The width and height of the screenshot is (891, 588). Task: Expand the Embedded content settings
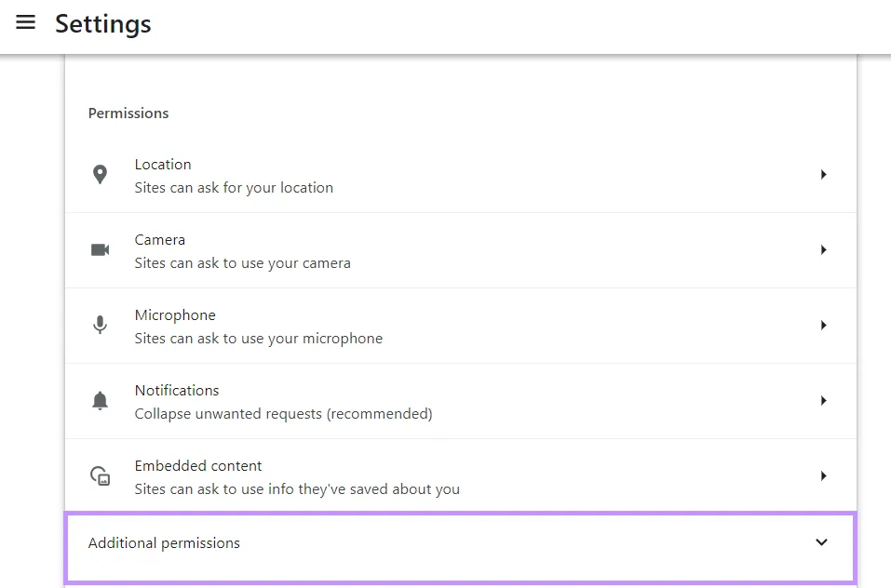823,475
